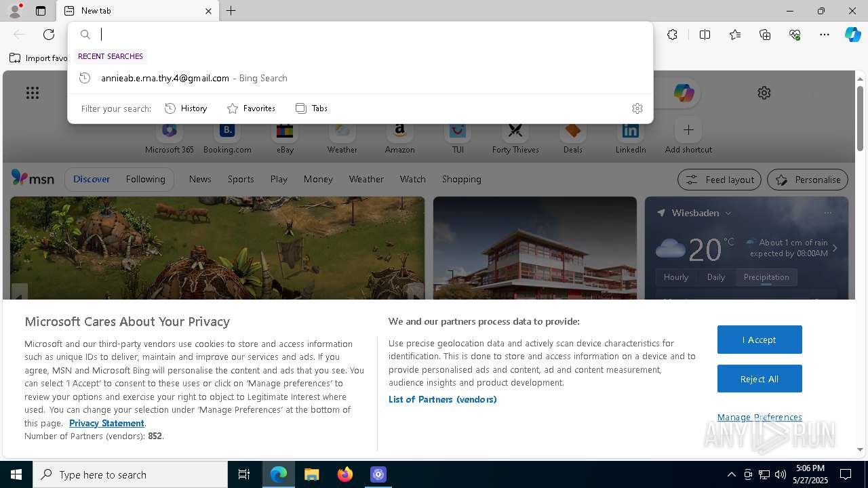Select the Daily weather tab

pyautogui.click(x=716, y=277)
